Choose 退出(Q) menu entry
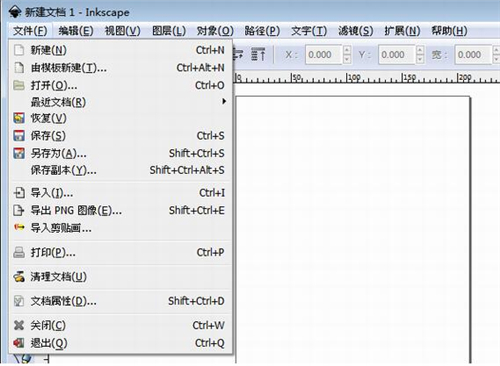The width and height of the screenshot is (500, 366). tap(120, 343)
